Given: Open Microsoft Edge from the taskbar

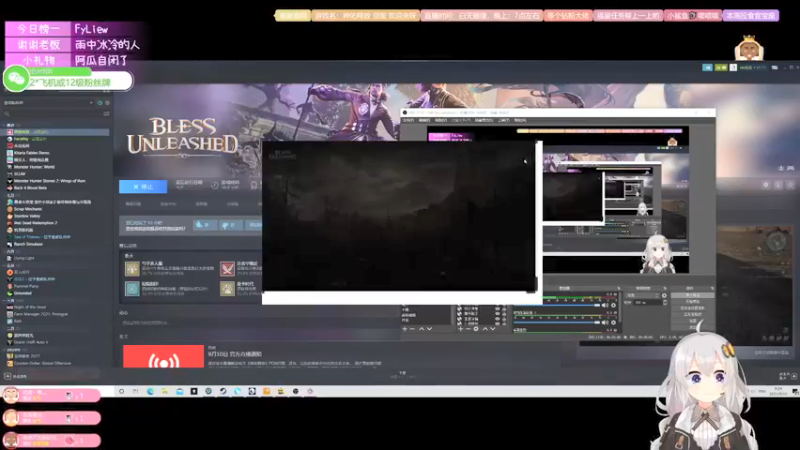Looking at the screenshot, I should [x=150, y=391].
